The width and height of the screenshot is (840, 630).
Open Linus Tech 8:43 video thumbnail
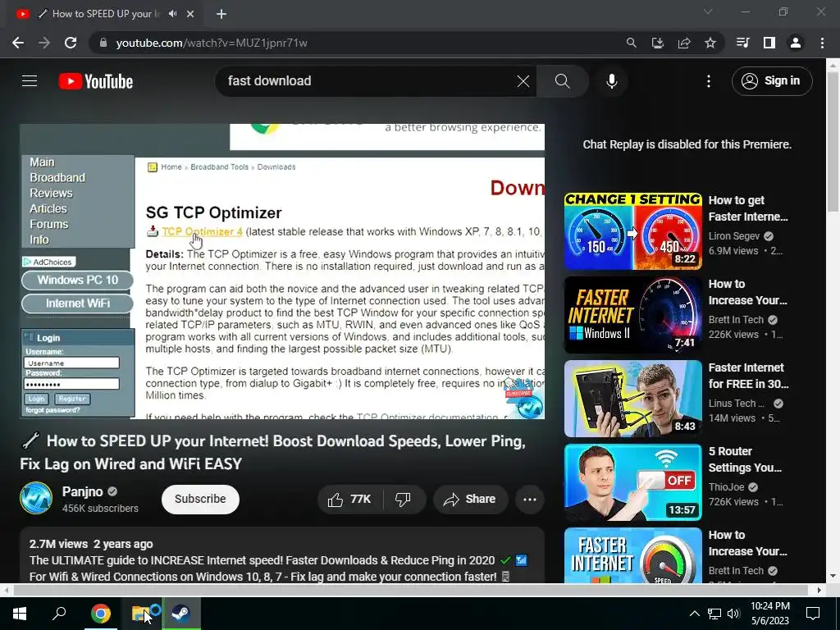click(x=632, y=399)
